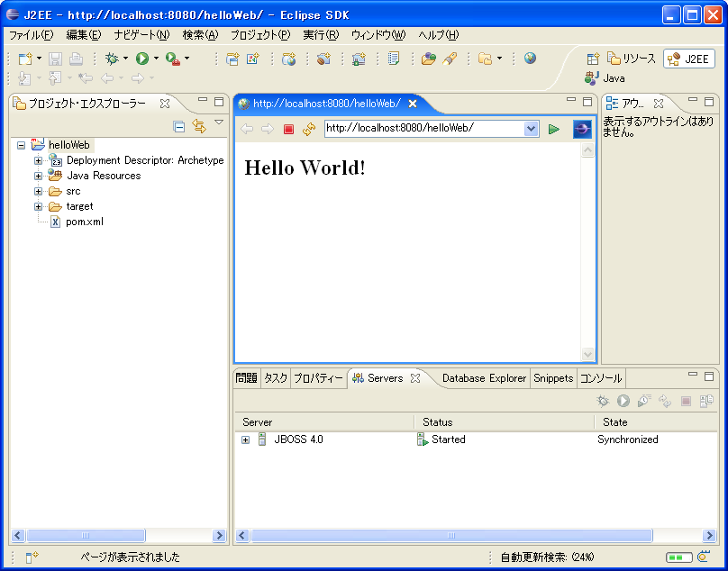728x571 pixels.
Task: Debug the server with the bug icon
Action: click(x=602, y=401)
